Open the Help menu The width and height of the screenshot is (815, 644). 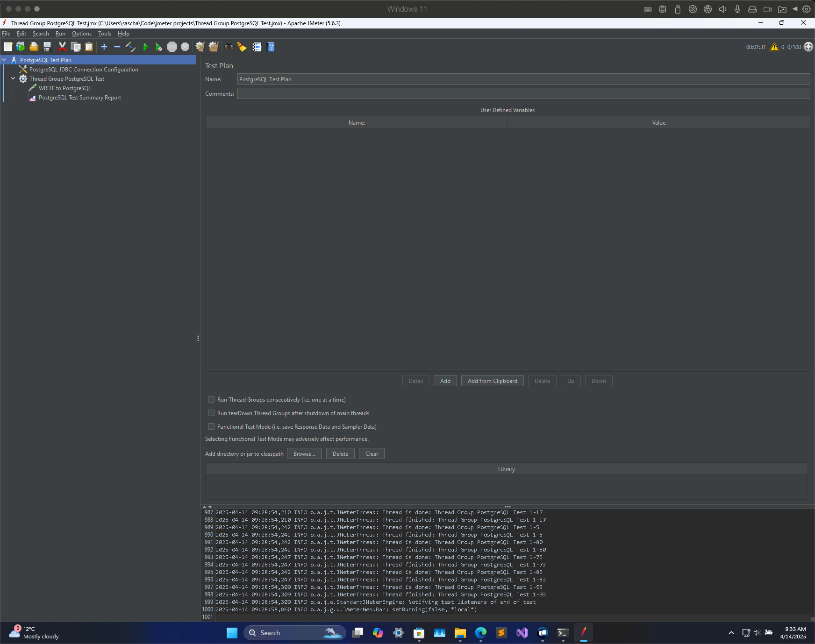point(123,34)
